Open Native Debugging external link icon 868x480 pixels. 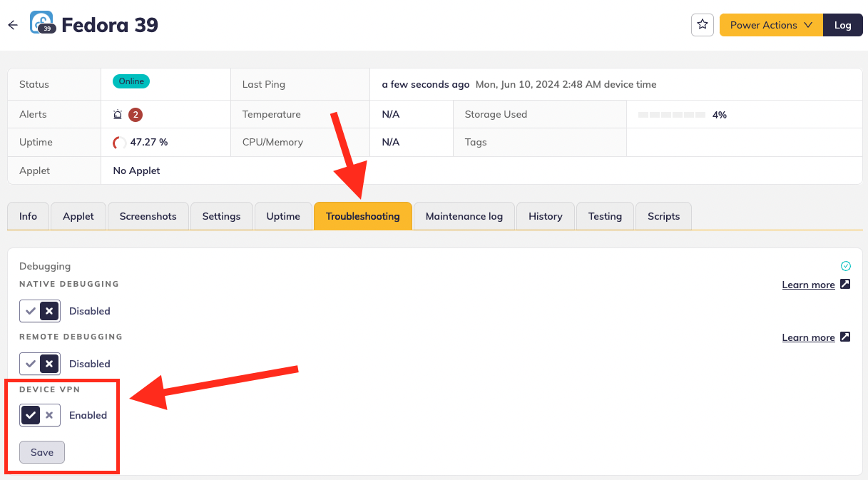[x=845, y=285]
